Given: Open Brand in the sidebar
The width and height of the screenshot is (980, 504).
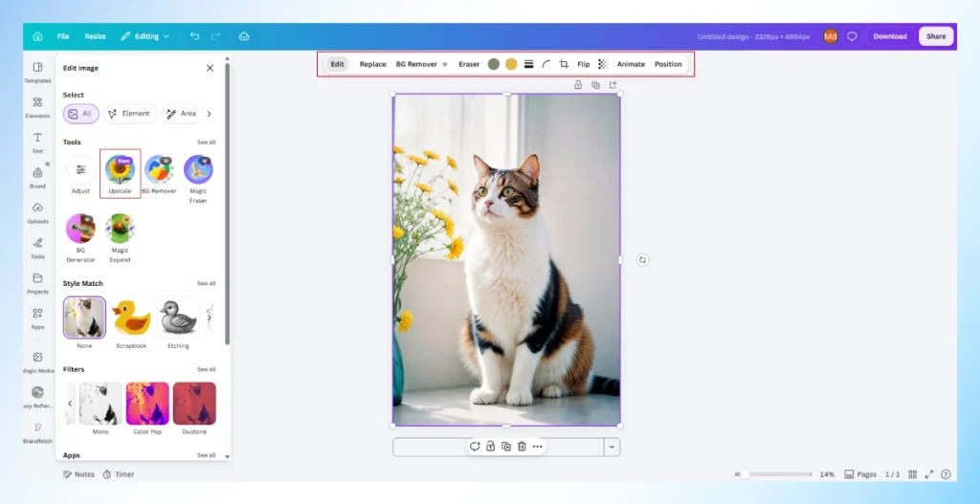Looking at the screenshot, I should point(37,177).
